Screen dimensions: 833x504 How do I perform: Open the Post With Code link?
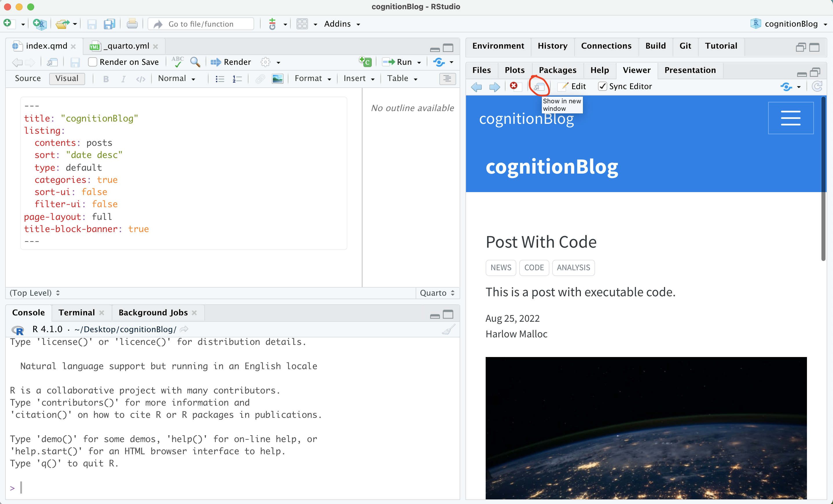[541, 242]
